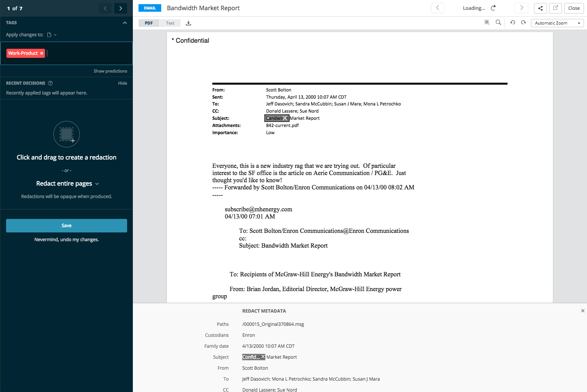Reload the loading document

493,8
